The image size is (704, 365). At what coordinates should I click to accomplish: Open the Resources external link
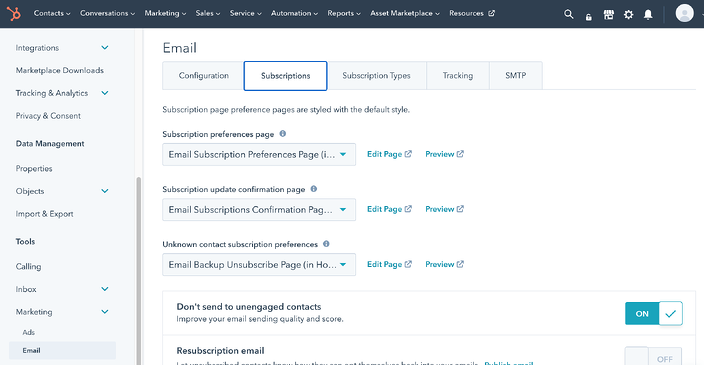coord(472,13)
